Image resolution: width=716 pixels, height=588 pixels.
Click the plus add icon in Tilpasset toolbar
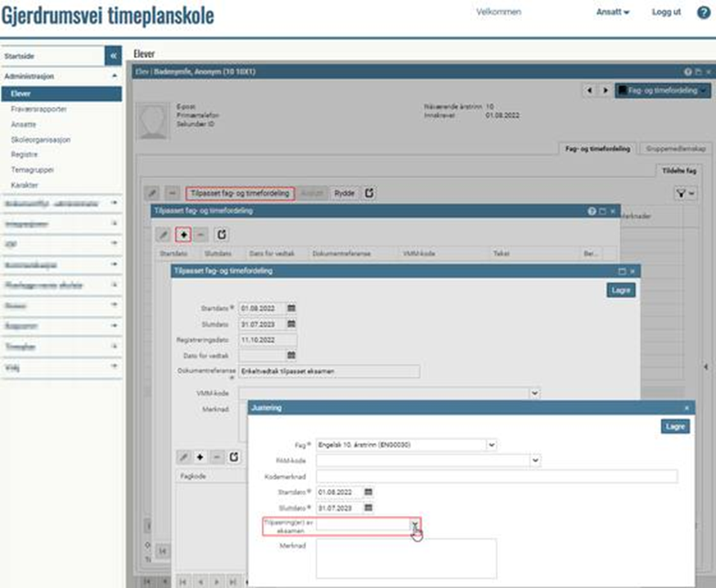tap(183, 234)
